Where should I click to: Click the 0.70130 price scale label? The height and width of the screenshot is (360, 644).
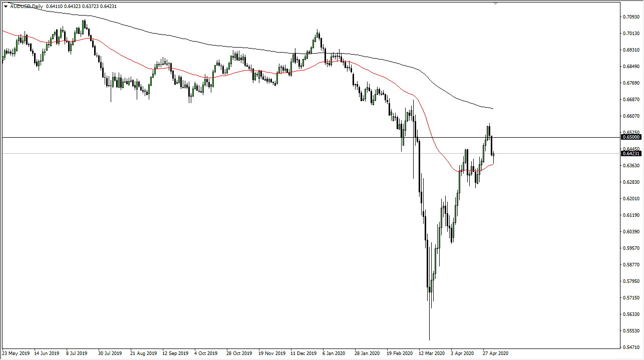coord(631,34)
